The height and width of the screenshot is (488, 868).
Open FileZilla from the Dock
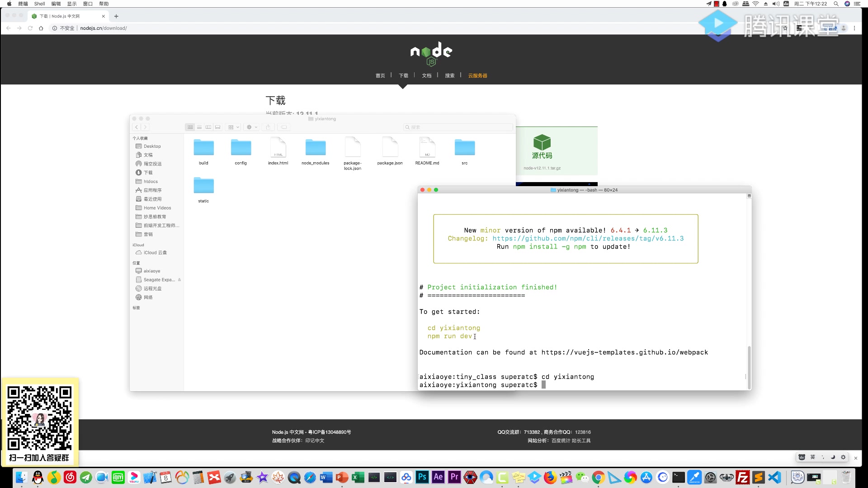click(742, 477)
